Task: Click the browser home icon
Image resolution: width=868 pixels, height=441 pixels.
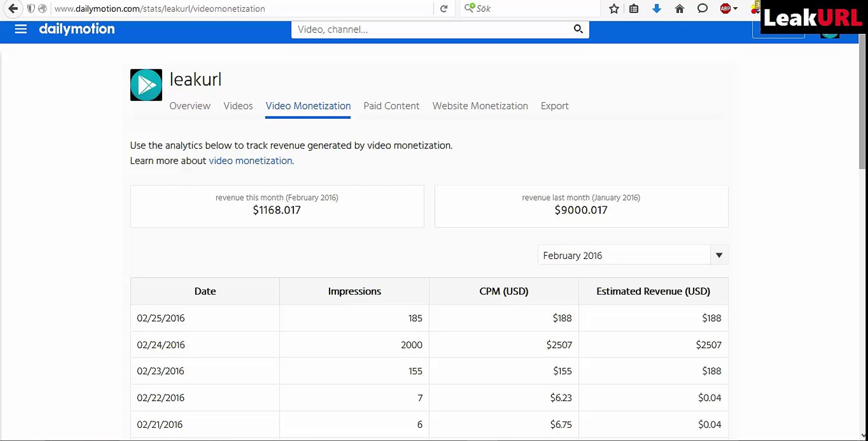Action: click(x=679, y=9)
